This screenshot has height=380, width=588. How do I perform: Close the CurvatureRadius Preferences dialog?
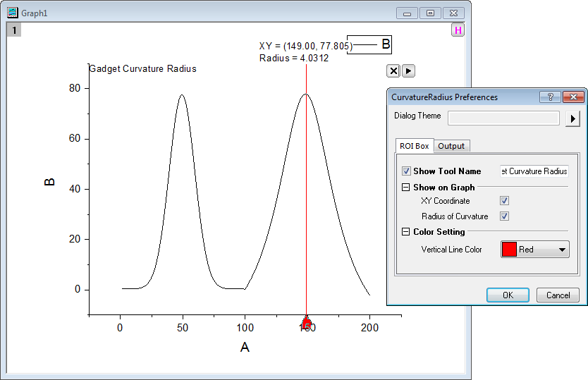tap(573, 97)
